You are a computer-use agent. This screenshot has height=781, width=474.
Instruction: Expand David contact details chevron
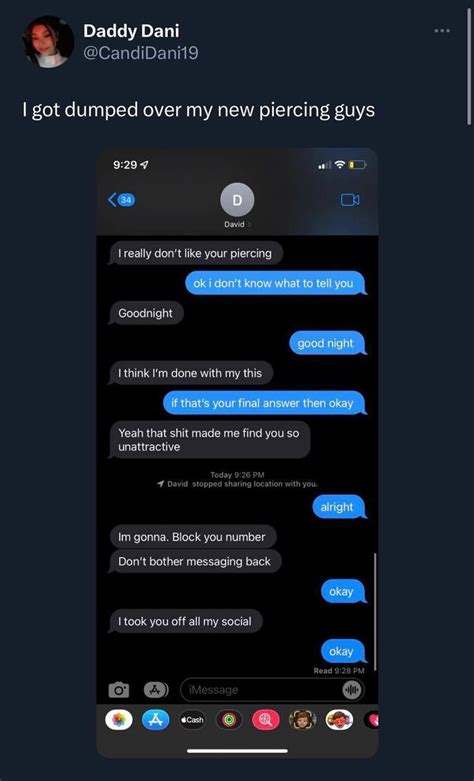(x=249, y=225)
